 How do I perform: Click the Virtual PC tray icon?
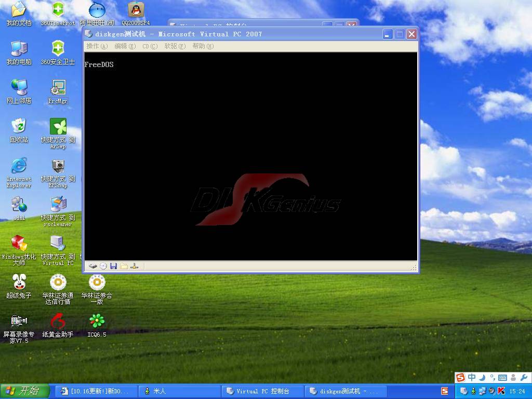click(464, 391)
